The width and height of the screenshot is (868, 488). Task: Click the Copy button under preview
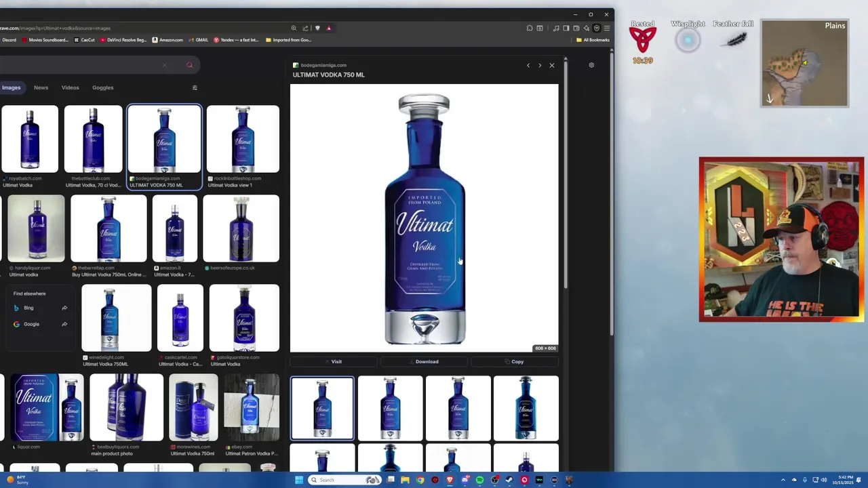[x=515, y=362]
